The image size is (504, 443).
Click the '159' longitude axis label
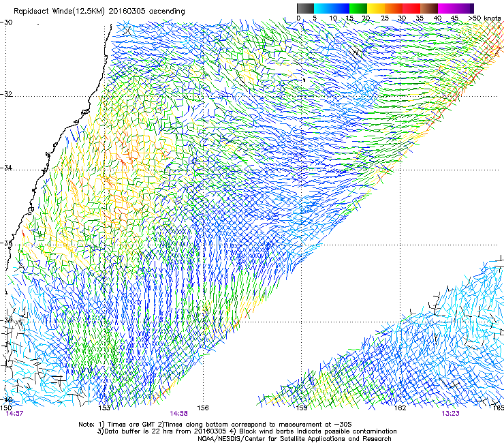(302, 408)
